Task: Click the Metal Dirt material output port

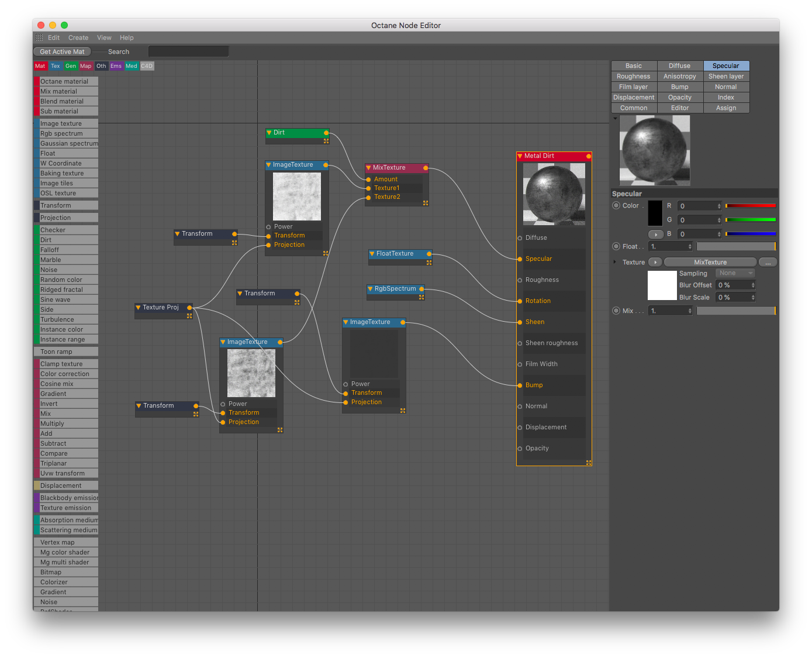Action: 589,156
